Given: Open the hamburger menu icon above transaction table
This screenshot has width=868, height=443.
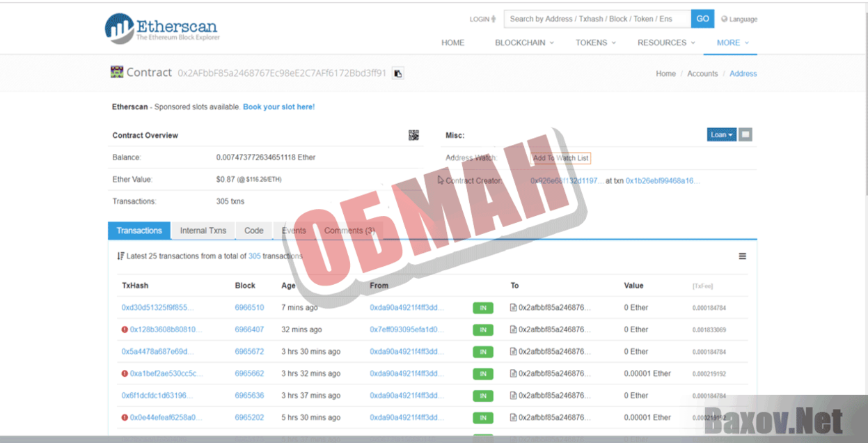Looking at the screenshot, I should 742,256.
